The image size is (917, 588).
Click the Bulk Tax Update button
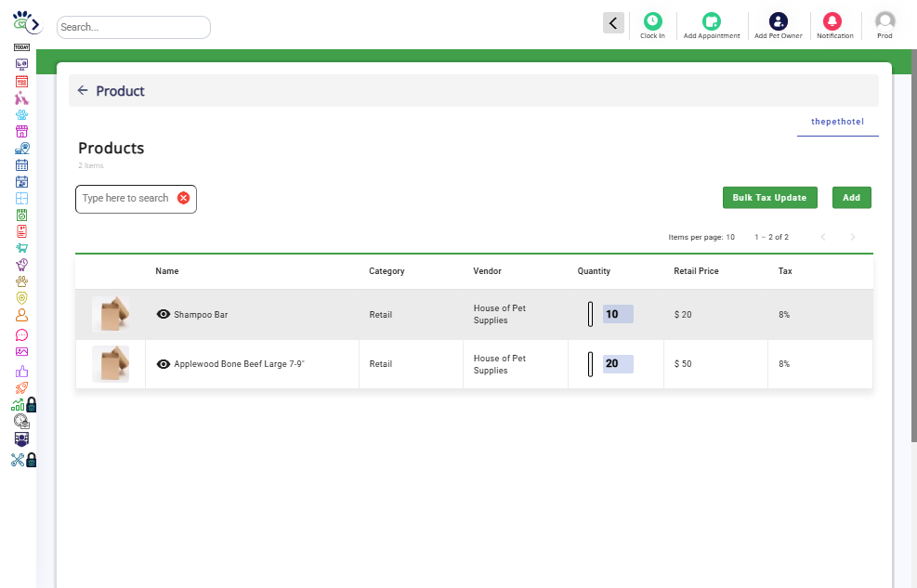[x=769, y=198]
